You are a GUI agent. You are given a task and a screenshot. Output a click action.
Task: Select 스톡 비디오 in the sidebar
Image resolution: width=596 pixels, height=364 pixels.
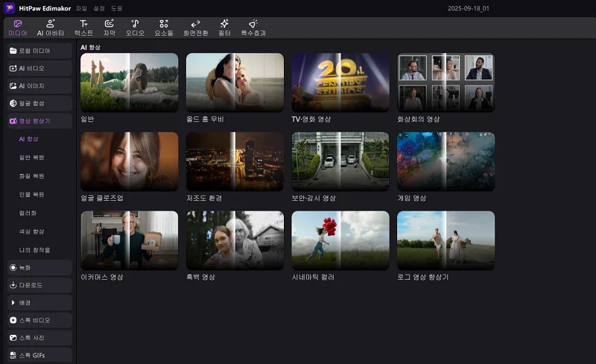point(39,320)
